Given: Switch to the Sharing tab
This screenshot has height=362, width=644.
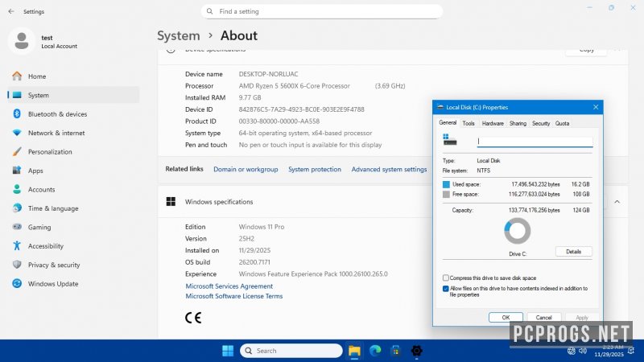Looking at the screenshot, I should tap(518, 123).
